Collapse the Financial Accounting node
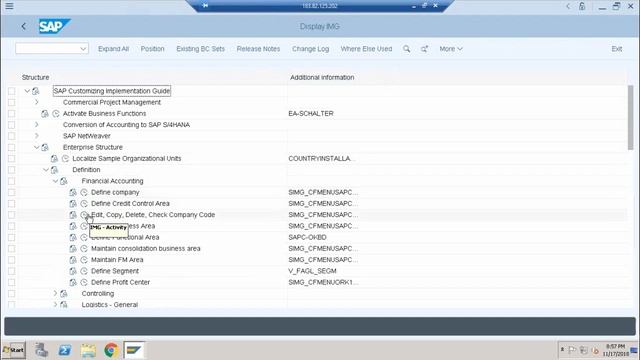This screenshot has width=640, height=360. point(55,181)
